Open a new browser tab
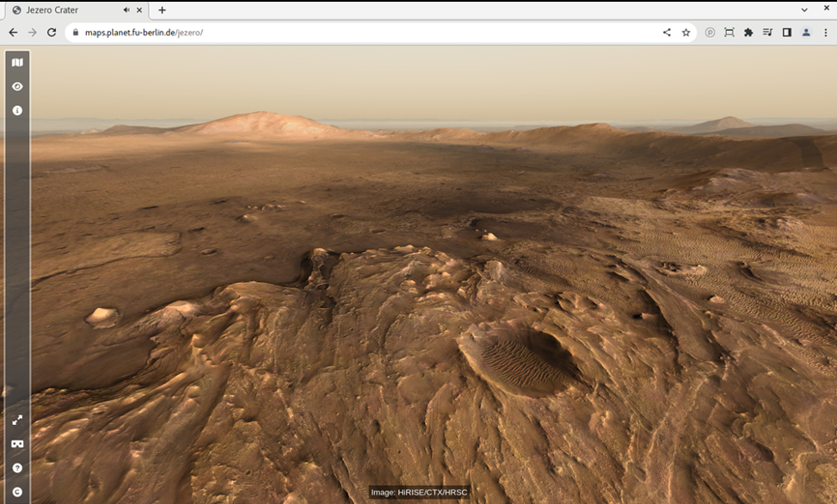The image size is (837, 504). [x=162, y=10]
